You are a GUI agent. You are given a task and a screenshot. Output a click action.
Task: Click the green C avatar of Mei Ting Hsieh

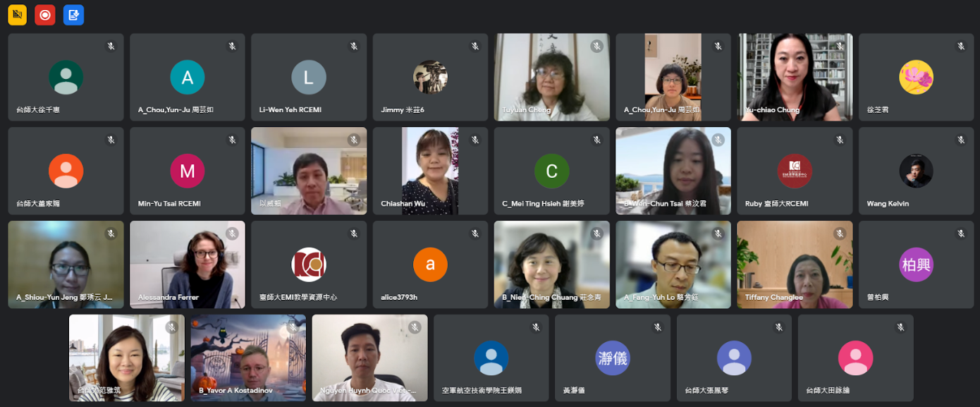tap(551, 171)
